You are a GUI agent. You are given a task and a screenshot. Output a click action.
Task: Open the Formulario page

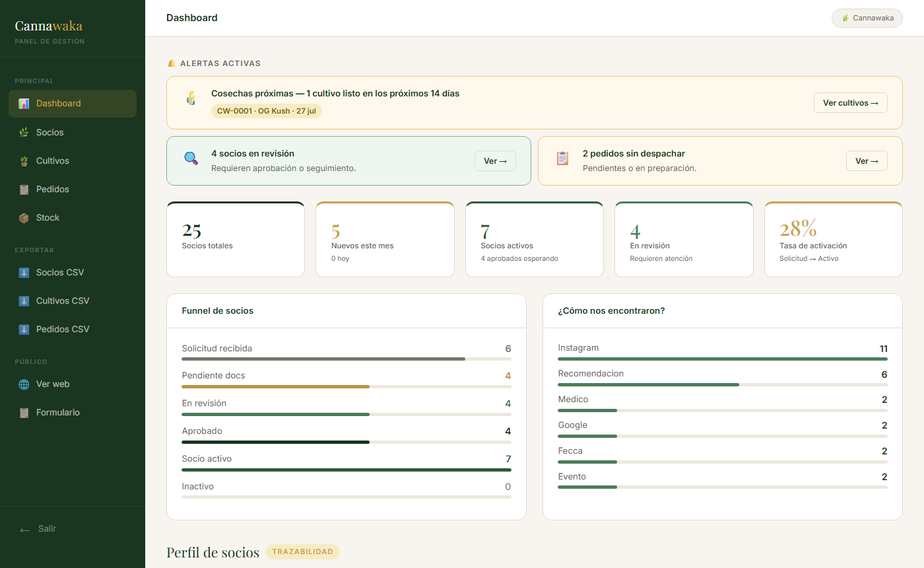[73, 413]
